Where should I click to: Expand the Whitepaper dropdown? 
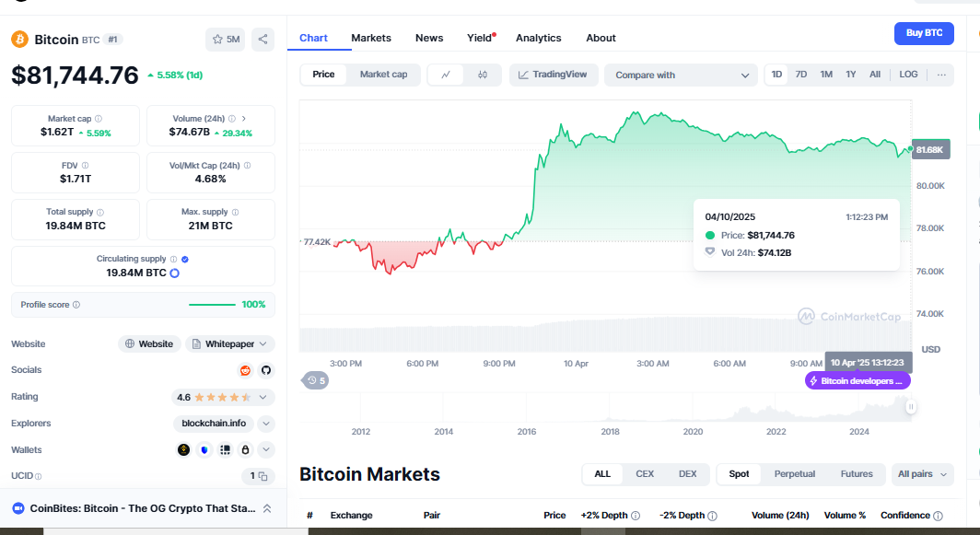[230, 343]
